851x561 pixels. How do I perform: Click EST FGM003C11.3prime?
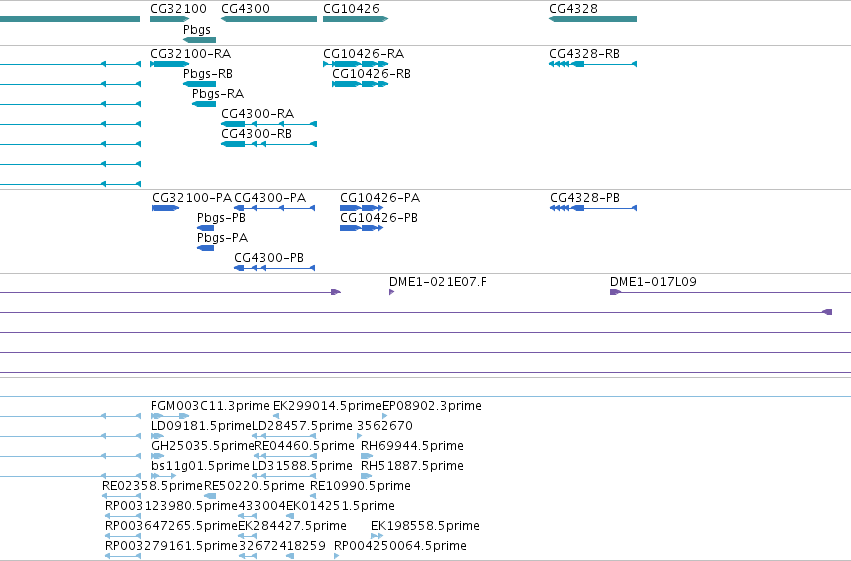pyautogui.click(x=170, y=416)
